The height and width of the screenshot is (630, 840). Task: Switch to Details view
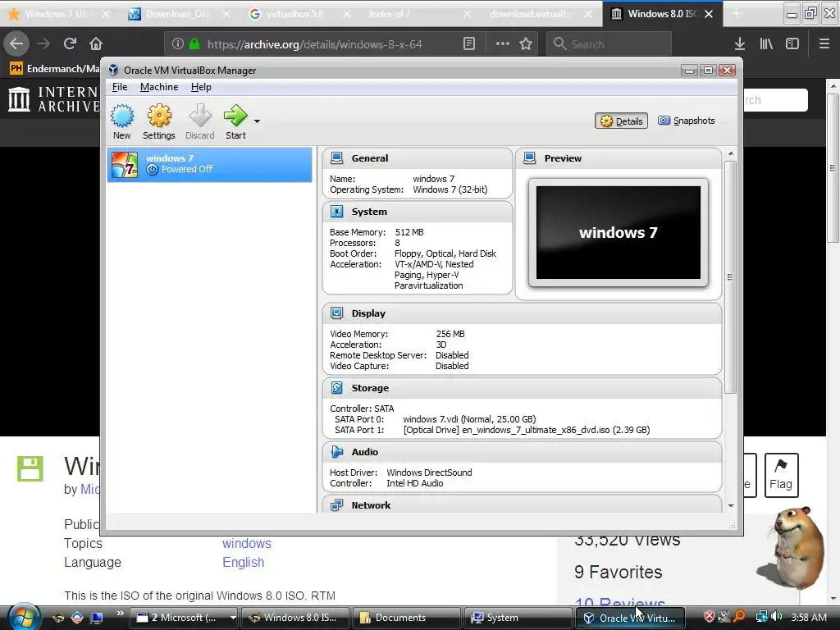pyautogui.click(x=622, y=121)
